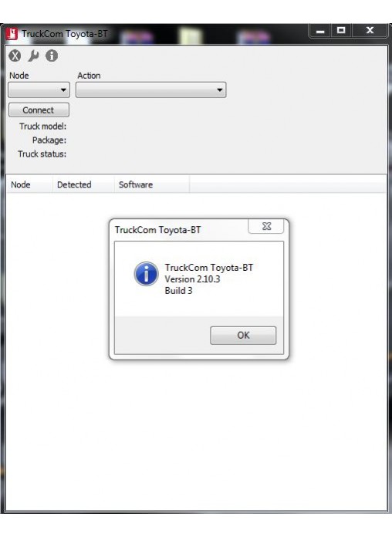Click the dialog's title bar text
Screen dimensions: 392x537
coord(157,229)
